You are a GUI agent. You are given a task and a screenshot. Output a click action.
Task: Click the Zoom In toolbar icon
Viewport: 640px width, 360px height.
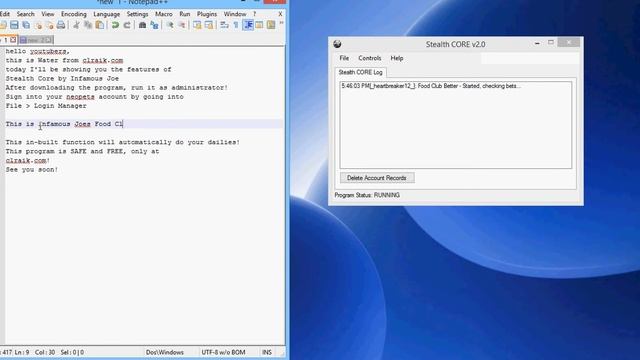coord(170,25)
